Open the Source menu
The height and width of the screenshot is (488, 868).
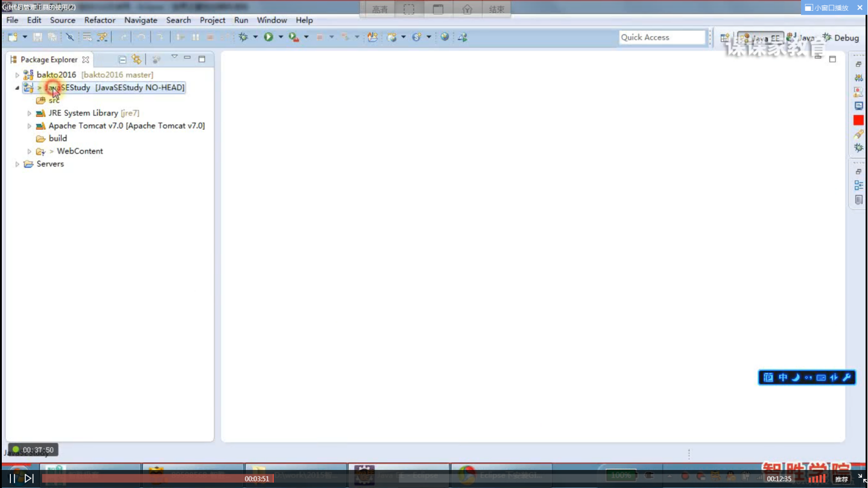tap(63, 20)
